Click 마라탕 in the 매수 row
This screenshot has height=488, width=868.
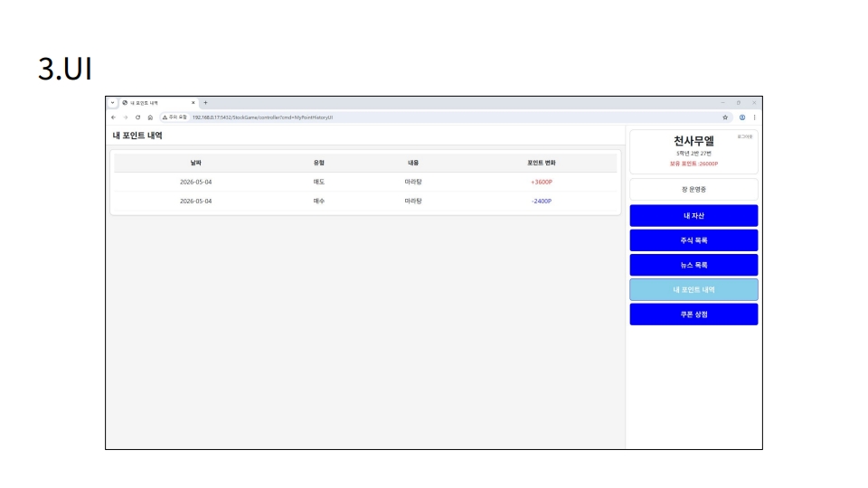(413, 202)
